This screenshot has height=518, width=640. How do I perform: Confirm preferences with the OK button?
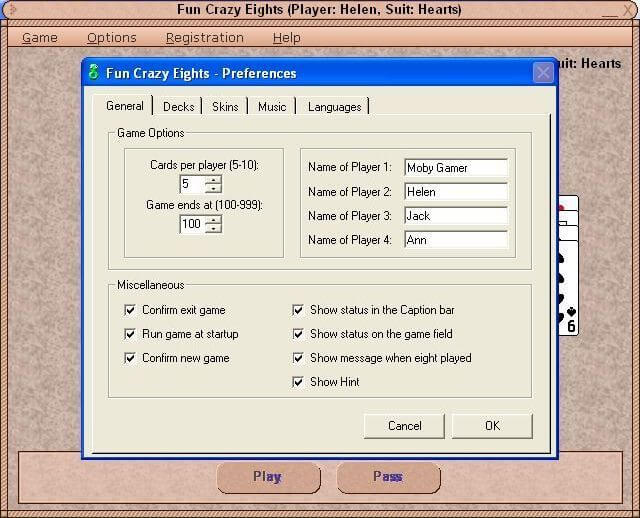pyautogui.click(x=492, y=426)
